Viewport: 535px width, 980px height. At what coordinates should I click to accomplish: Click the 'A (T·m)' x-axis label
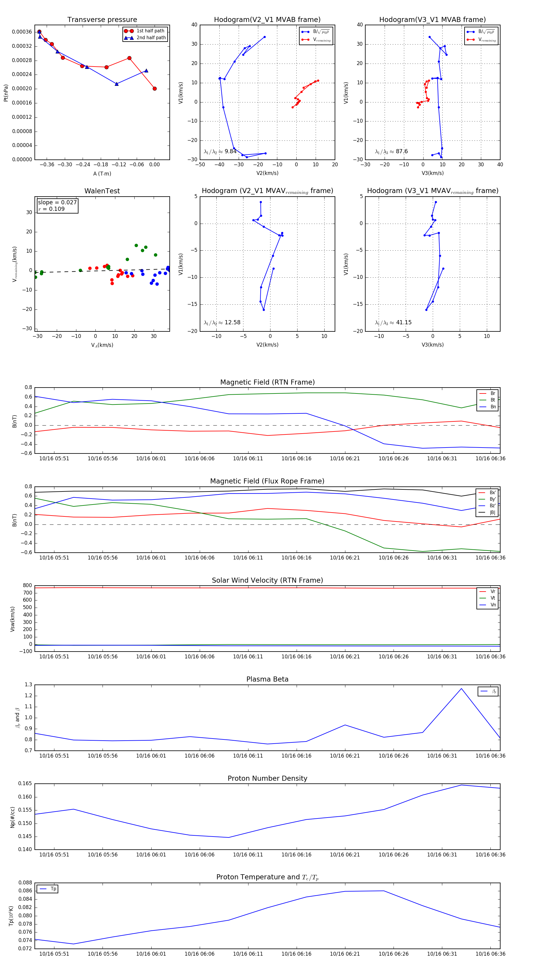[102, 174]
